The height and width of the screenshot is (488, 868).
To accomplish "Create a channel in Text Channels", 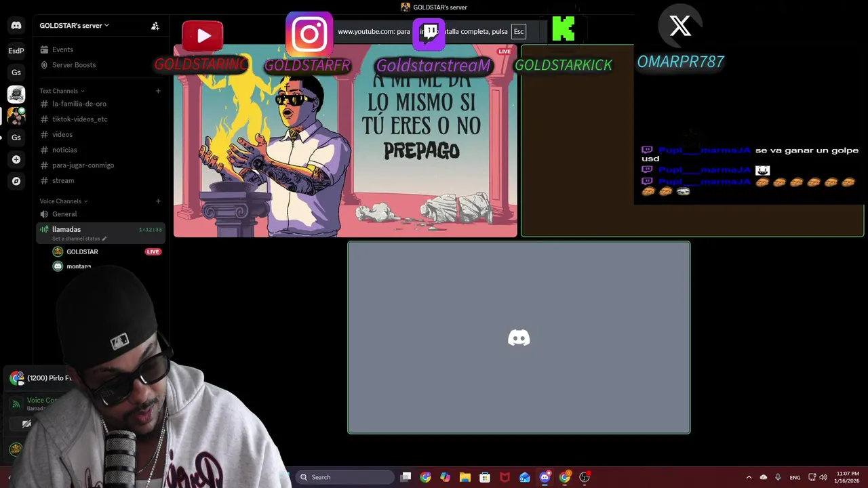I will pos(158,91).
